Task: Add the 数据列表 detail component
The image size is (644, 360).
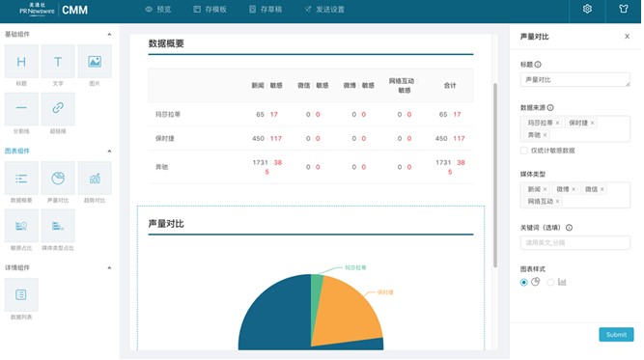Action: pyautogui.click(x=21, y=294)
